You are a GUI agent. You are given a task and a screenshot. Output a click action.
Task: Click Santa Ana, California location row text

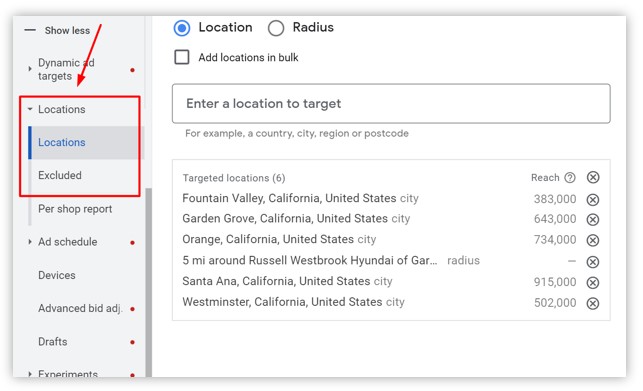click(x=287, y=281)
